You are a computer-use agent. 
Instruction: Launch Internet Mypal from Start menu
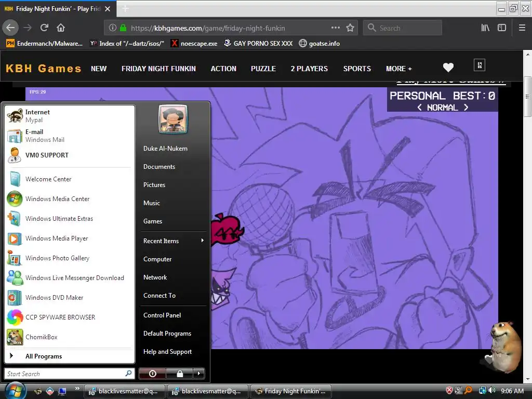[70, 116]
